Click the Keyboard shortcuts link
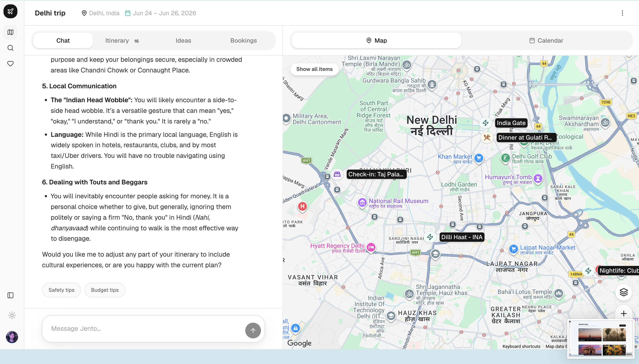 point(521,346)
